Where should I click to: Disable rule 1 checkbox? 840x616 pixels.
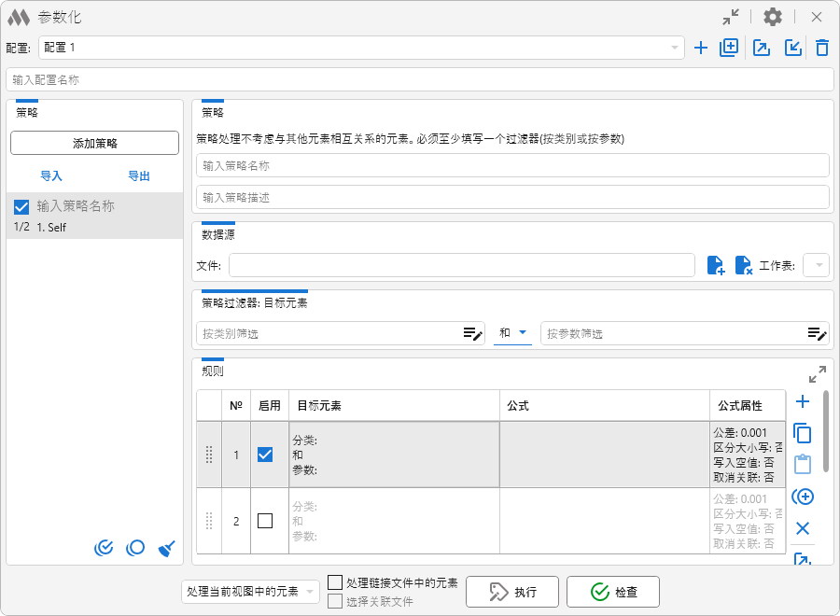(265, 455)
